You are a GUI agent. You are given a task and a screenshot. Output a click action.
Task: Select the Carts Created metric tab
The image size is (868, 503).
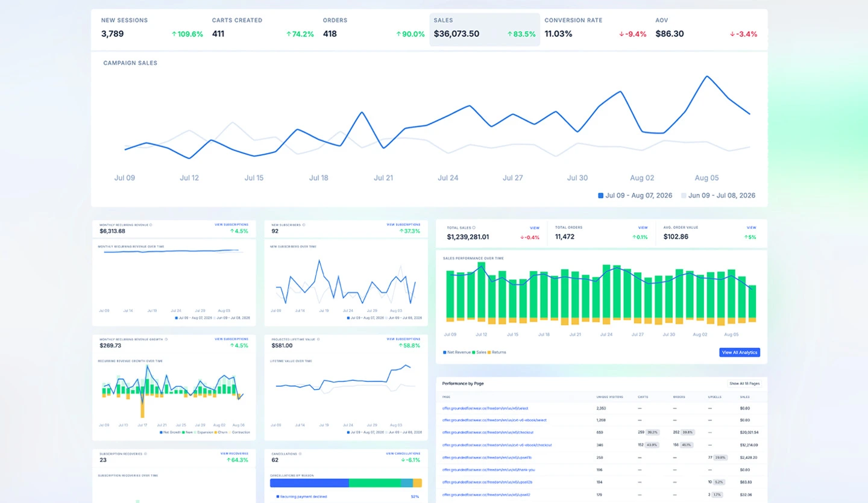click(263, 29)
